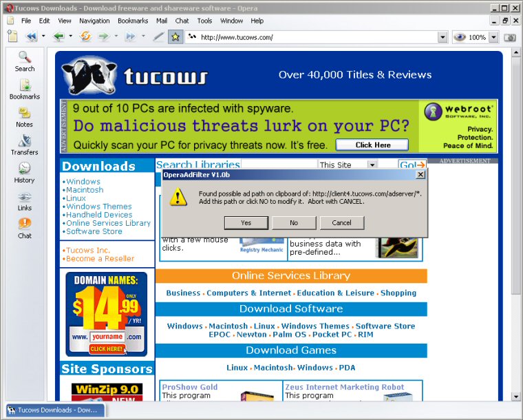Open the Transfers panel in sidebar
The width and height of the screenshot is (523, 420).
click(x=25, y=145)
